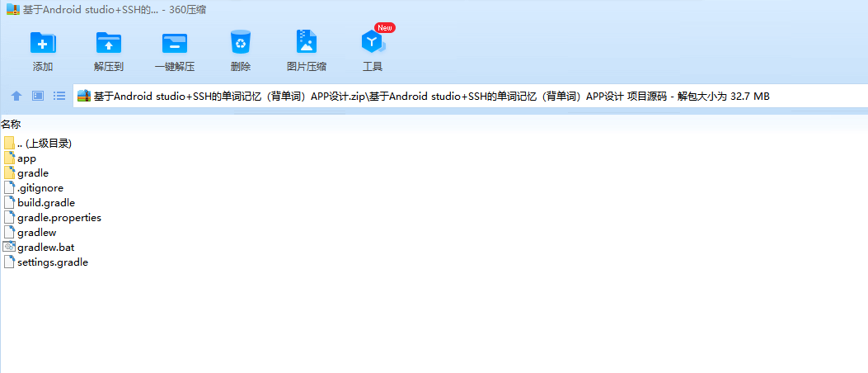Viewport: 868px width, 373px height.
Task: Go up one level with arrow icon
Action: (16, 96)
